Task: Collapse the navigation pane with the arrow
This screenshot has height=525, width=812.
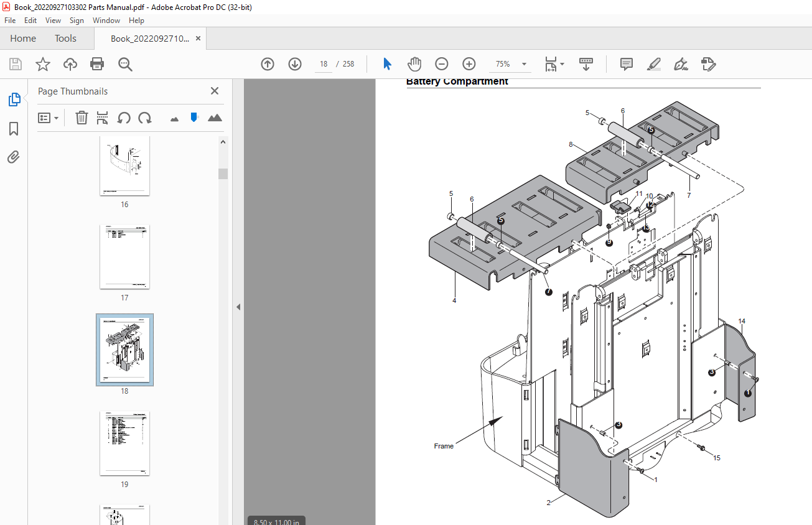Action: [x=238, y=307]
